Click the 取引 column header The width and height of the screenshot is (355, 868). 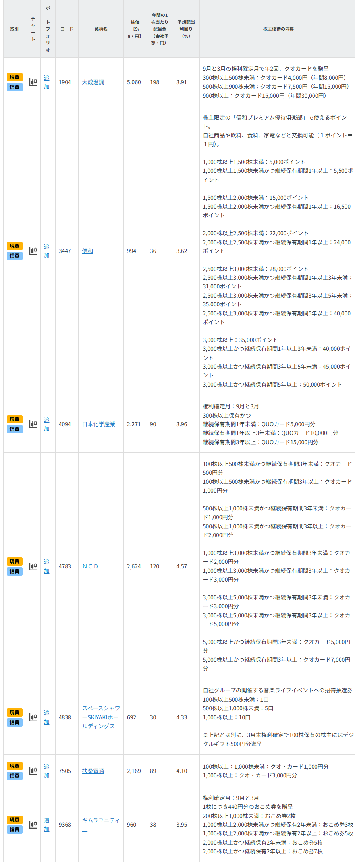point(15,29)
